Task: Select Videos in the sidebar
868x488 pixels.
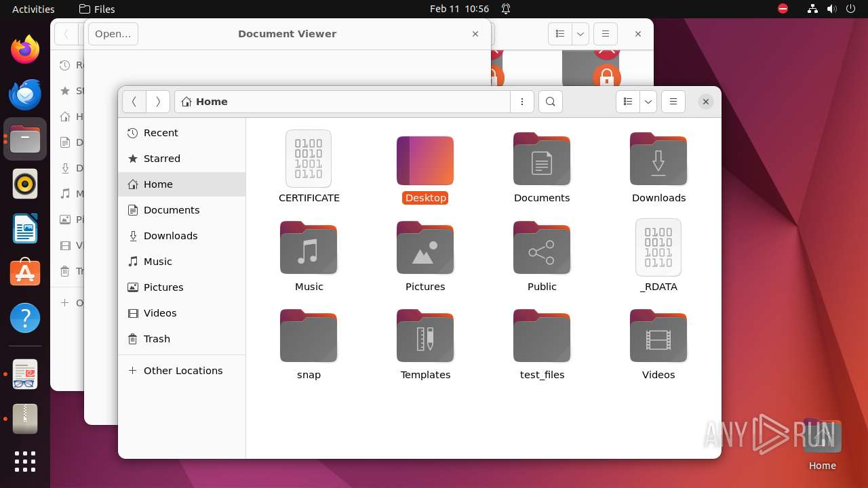Action: pyautogui.click(x=182, y=313)
